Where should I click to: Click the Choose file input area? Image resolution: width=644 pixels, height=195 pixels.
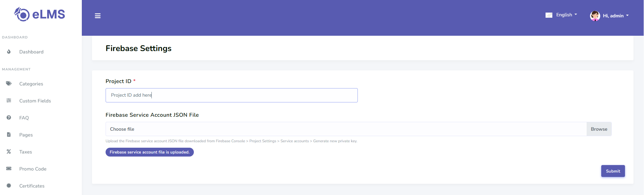pos(346,129)
